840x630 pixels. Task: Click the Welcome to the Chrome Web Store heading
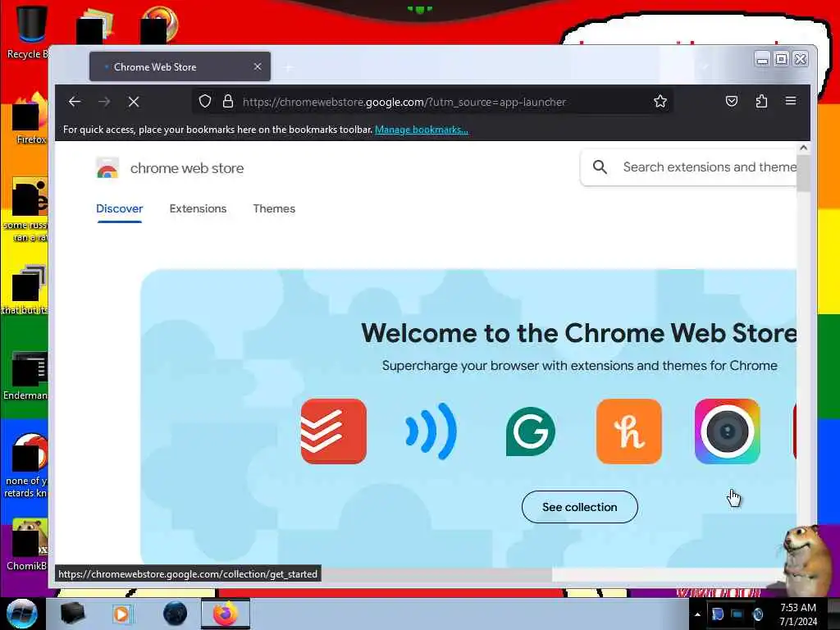(578, 333)
